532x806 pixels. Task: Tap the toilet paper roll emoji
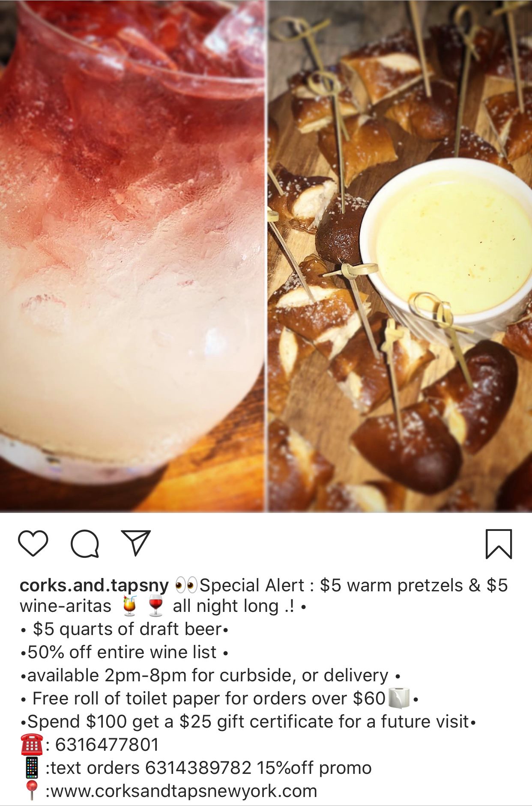coord(399,698)
